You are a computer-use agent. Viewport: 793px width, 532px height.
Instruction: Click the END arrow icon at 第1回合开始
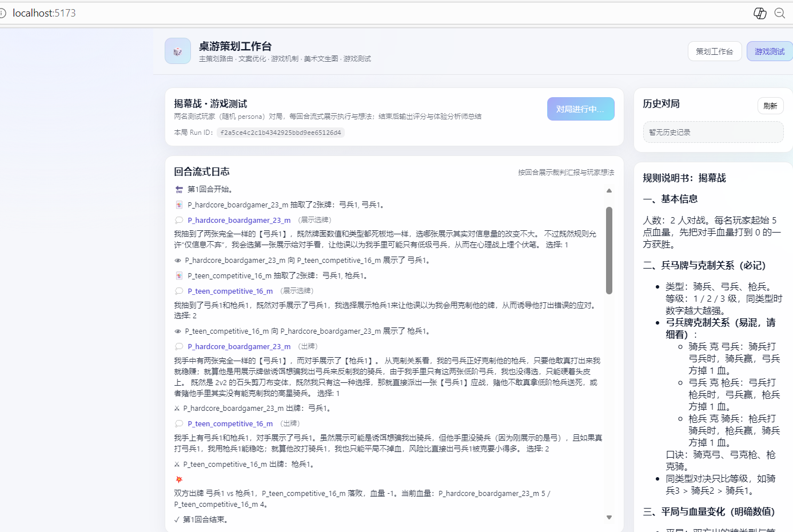pyautogui.click(x=179, y=189)
